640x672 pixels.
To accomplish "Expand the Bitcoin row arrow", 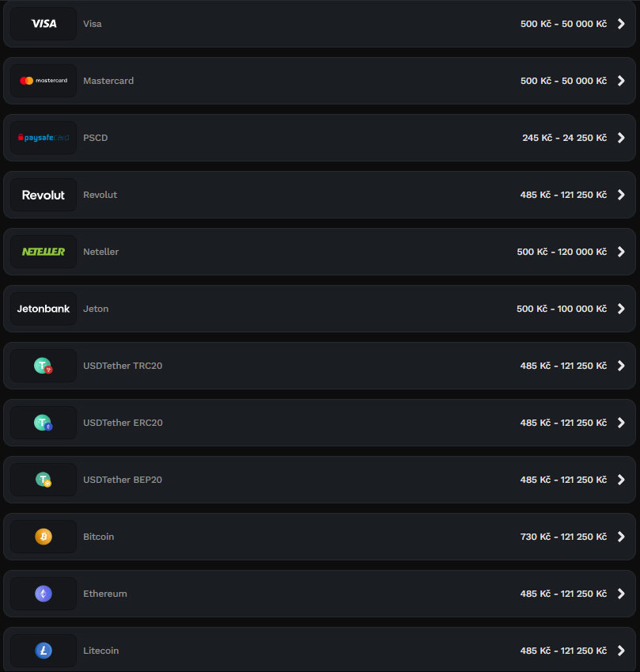I will click(x=621, y=537).
